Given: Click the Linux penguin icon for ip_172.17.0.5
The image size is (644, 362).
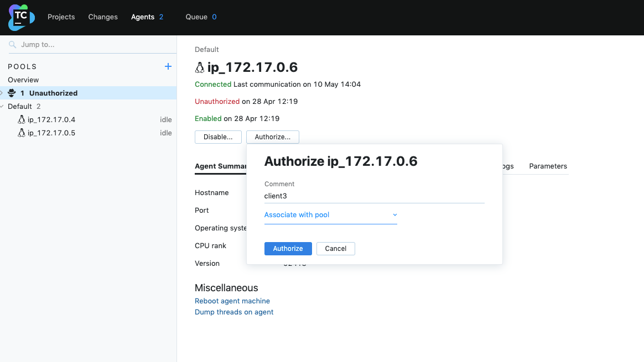Looking at the screenshot, I should 22,133.
